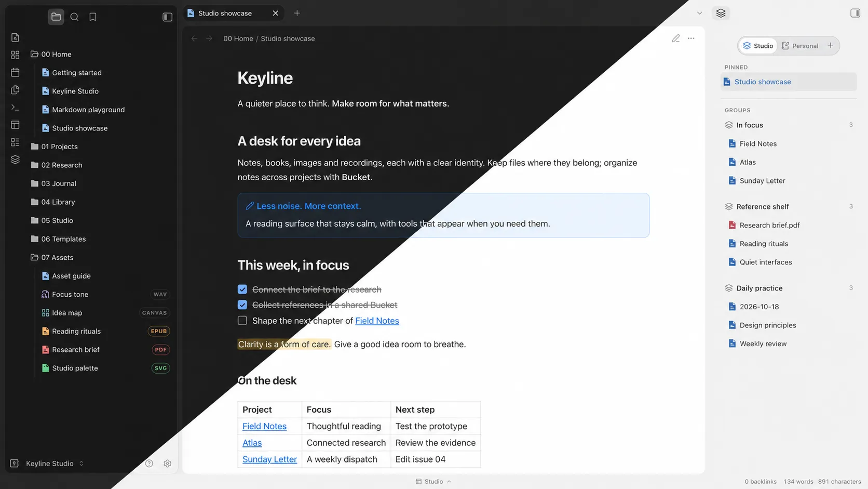868x489 pixels.
Task: Open the Atlas link in table
Action: [x=252, y=443]
